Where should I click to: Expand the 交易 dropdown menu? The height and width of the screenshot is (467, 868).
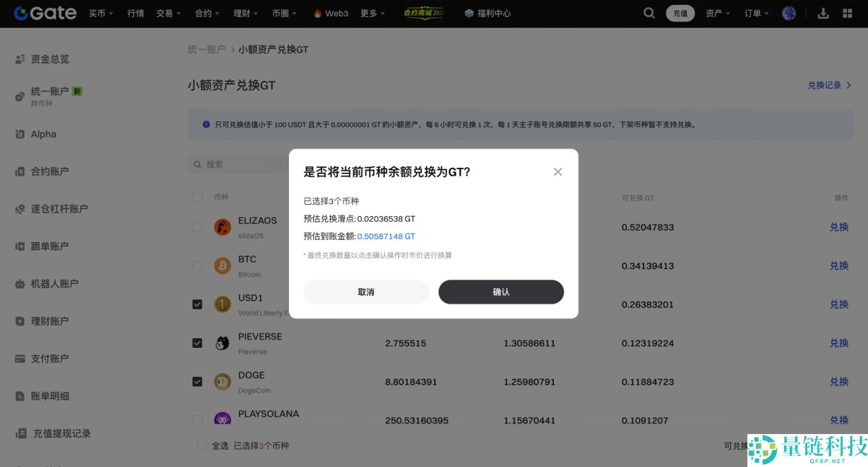(x=168, y=13)
